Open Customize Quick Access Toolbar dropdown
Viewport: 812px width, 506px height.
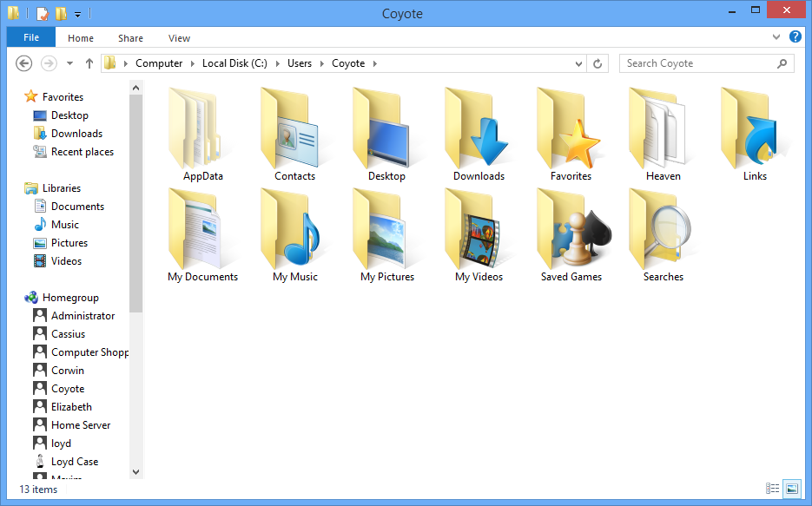point(77,15)
